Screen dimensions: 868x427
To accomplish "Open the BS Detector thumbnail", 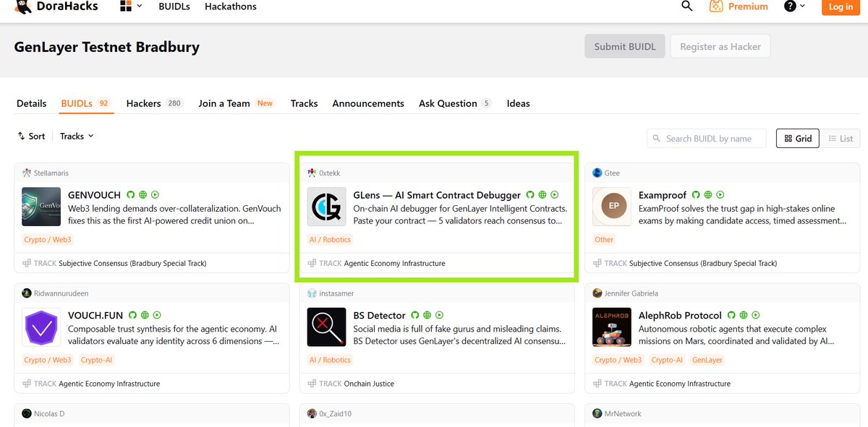I will tap(326, 327).
